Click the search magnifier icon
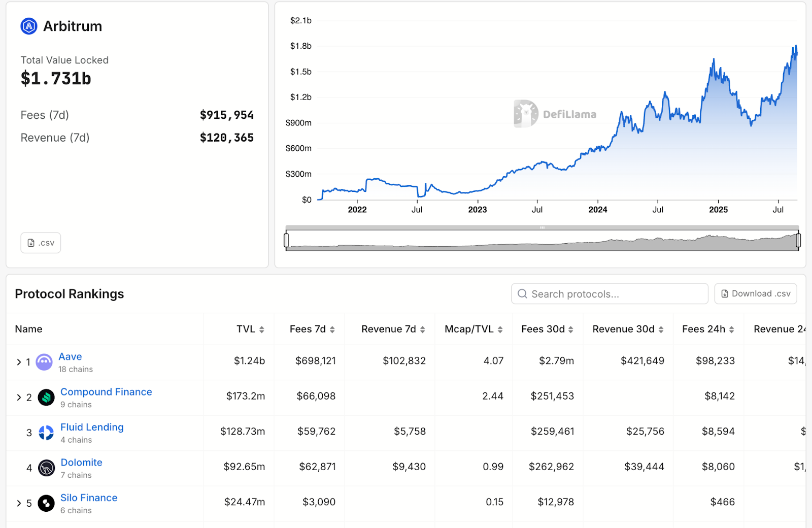Viewport: 812px width, 528px height. pyautogui.click(x=522, y=294)
